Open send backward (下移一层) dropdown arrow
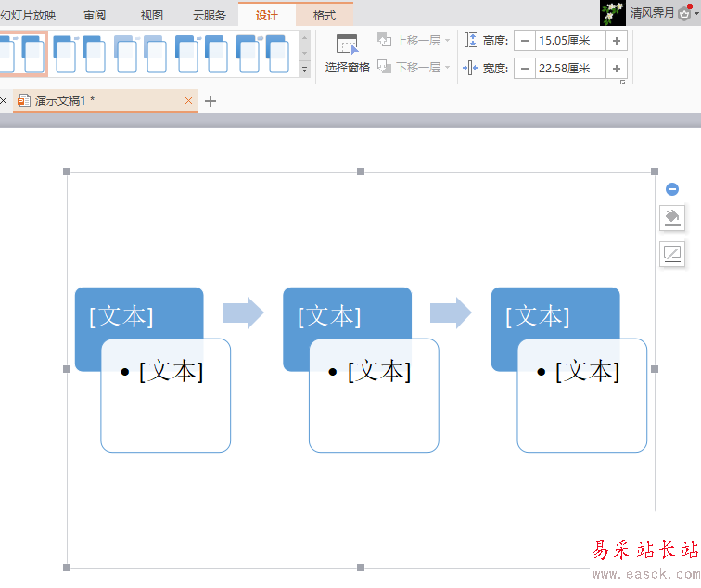 (448, 67)
